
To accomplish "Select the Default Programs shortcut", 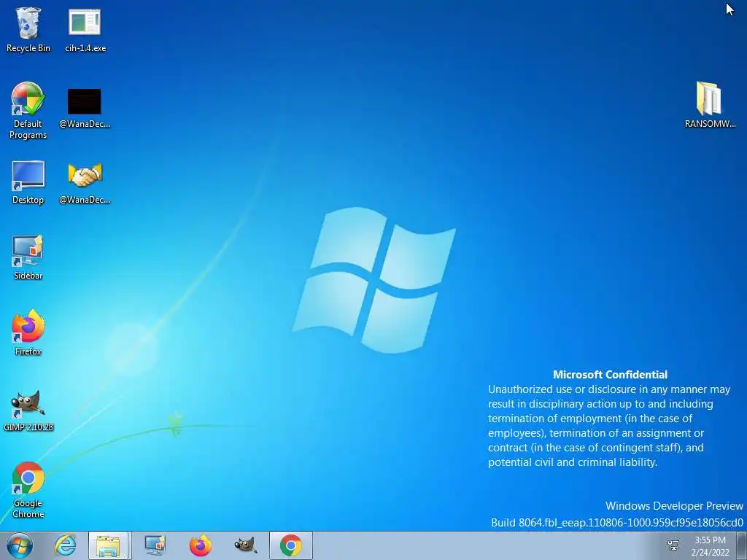I will (28, 111).
